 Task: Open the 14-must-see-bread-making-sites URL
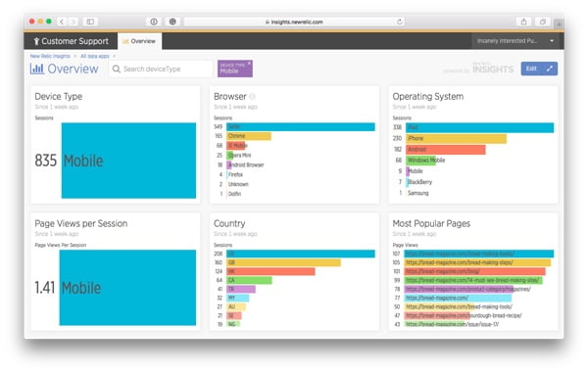473,280
